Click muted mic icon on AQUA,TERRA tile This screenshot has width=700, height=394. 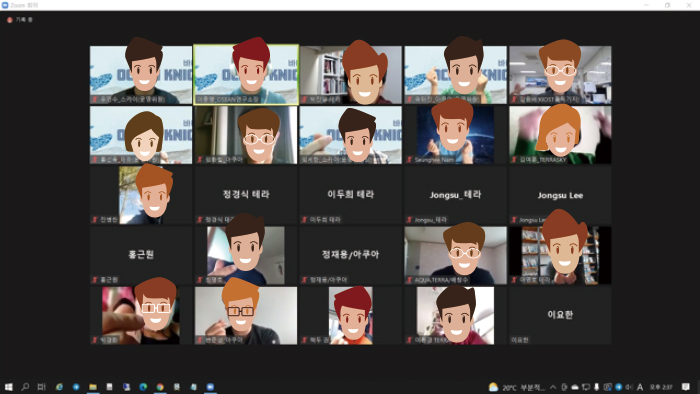click(409, 280)
